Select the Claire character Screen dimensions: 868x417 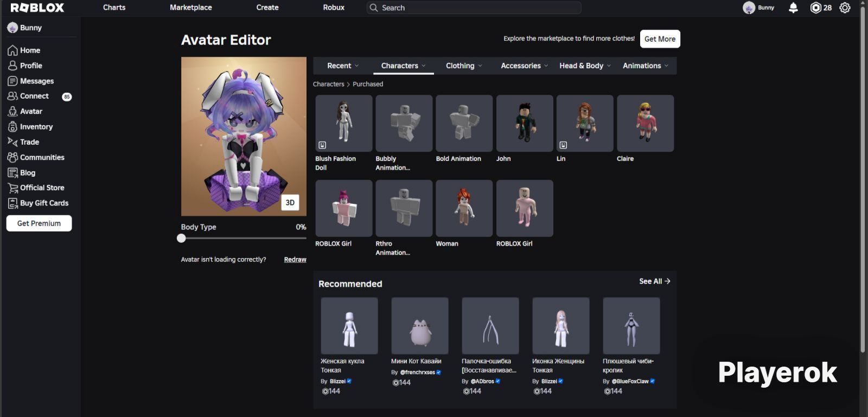tap(645, 124)
